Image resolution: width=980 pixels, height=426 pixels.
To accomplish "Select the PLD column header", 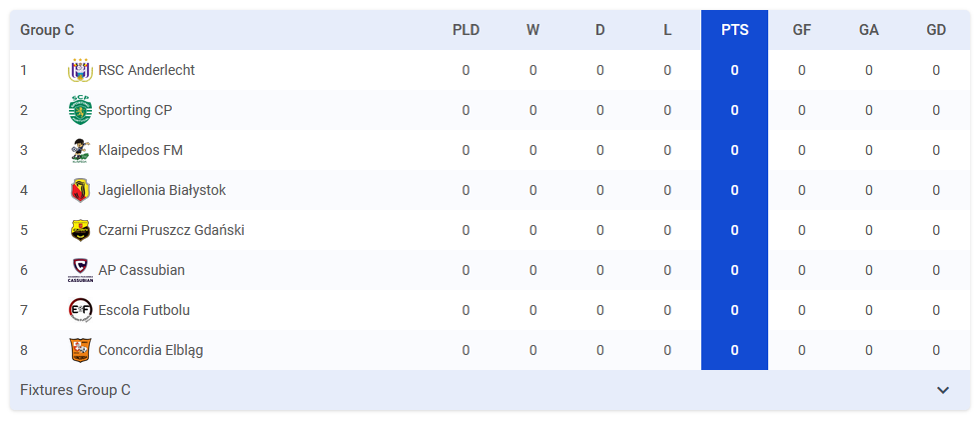I will (x=467, y=30).
